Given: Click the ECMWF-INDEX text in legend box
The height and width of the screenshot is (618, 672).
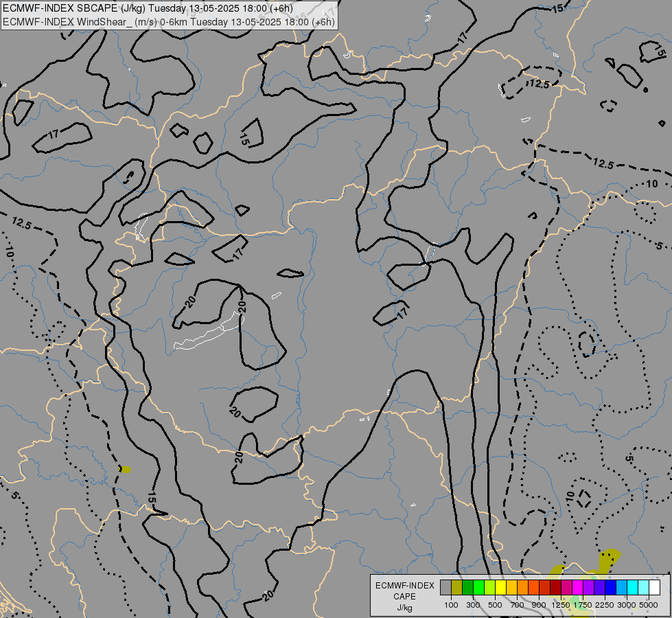Looking at the screenshot, I should point(404,586).
